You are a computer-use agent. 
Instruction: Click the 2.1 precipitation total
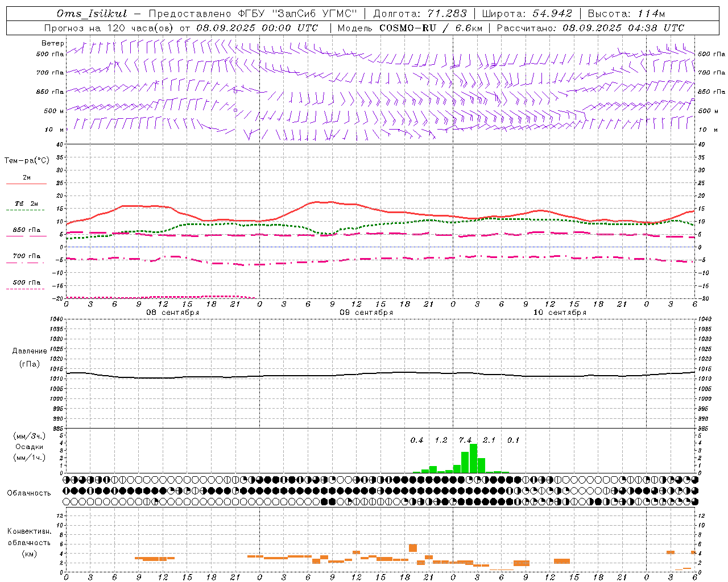point(489,440)
